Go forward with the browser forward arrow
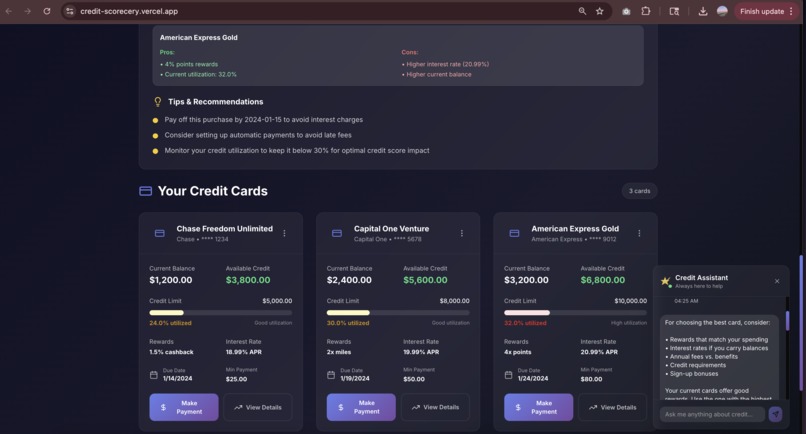806x434 pixels. click(27, 11)
